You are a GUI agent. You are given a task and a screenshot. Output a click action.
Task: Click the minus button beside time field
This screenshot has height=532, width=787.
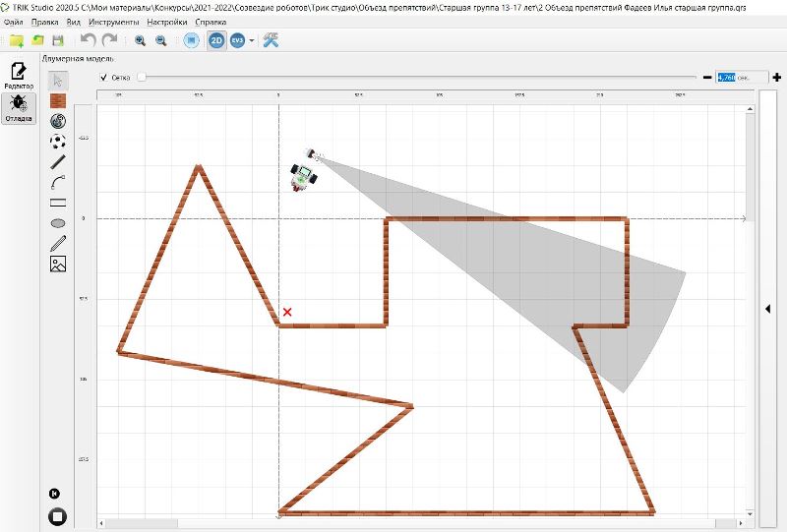click(x=706, y=77)
